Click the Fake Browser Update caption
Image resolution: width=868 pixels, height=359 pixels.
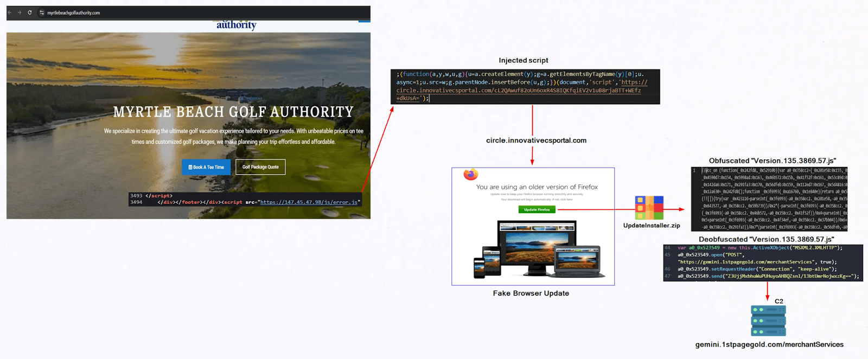531,293
